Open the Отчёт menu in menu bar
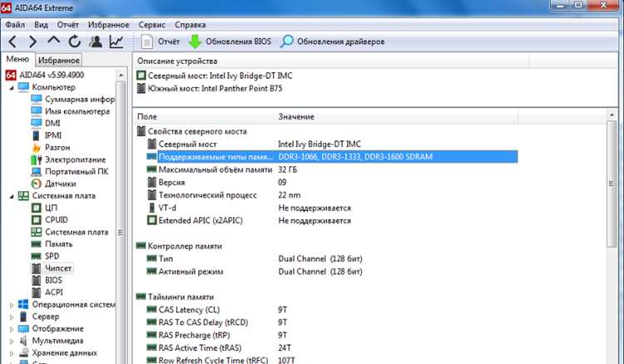The width and height of the screenshot is (624, 364). click(67, 25)
